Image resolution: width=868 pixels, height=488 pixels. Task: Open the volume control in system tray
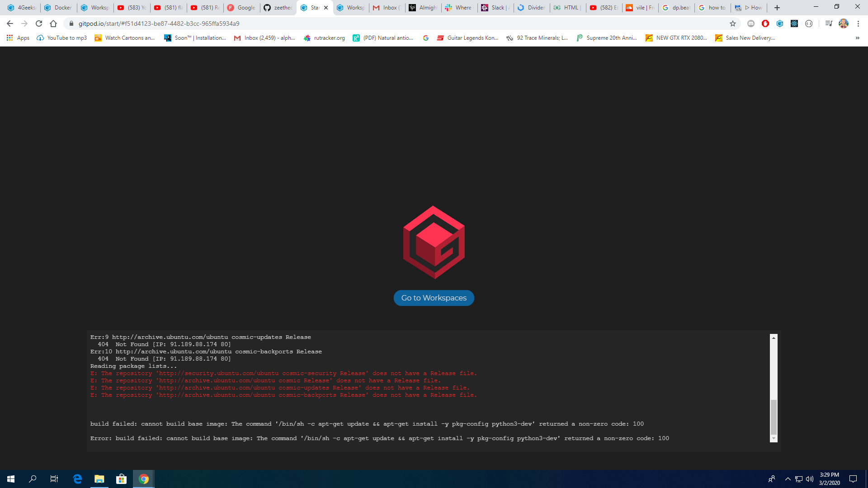pyautogui.click(x=810, y=479)
